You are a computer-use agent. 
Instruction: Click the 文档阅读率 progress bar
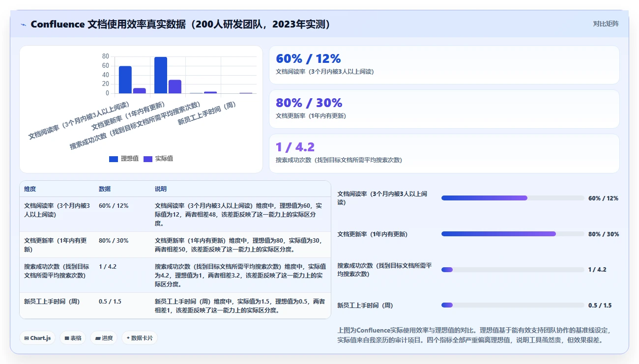coord(513,198)
